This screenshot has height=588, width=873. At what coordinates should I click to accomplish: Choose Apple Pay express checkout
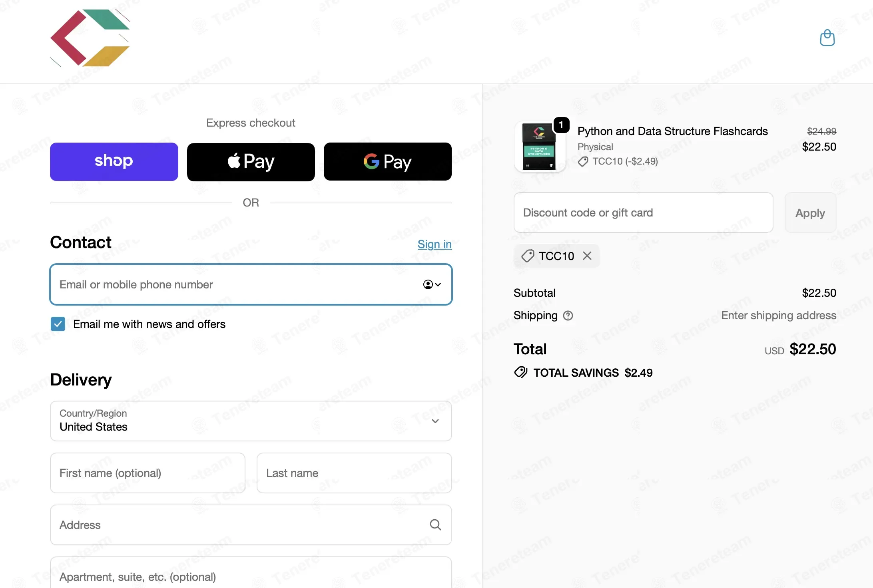point(251,162)
